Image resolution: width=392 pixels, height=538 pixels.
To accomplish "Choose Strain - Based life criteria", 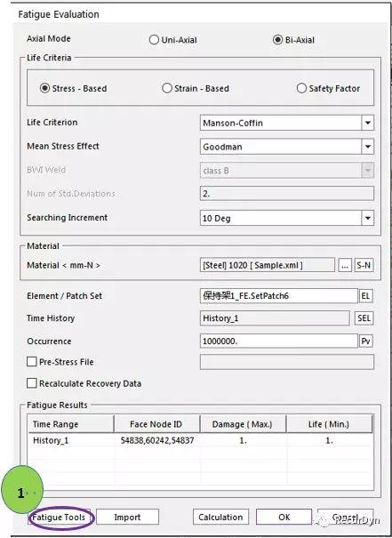I will click(167, 88).
